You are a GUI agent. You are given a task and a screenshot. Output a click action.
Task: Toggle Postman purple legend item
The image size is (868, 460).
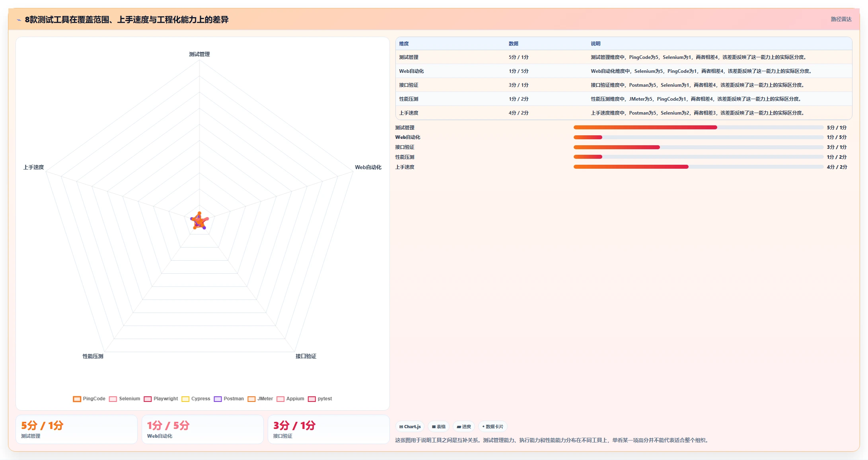tap(218, 399)
